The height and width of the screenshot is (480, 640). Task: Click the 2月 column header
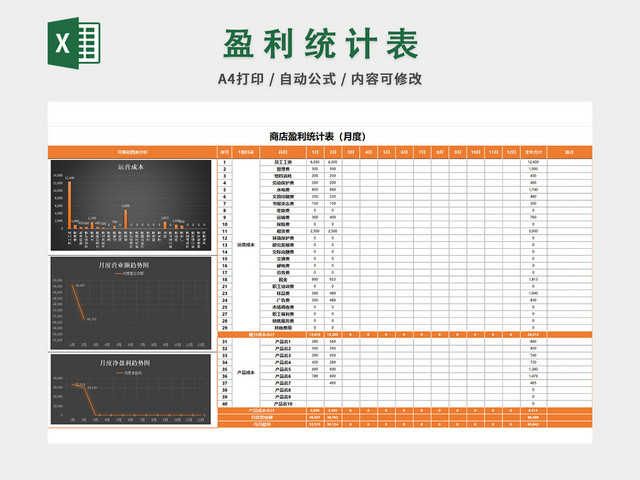333,152
